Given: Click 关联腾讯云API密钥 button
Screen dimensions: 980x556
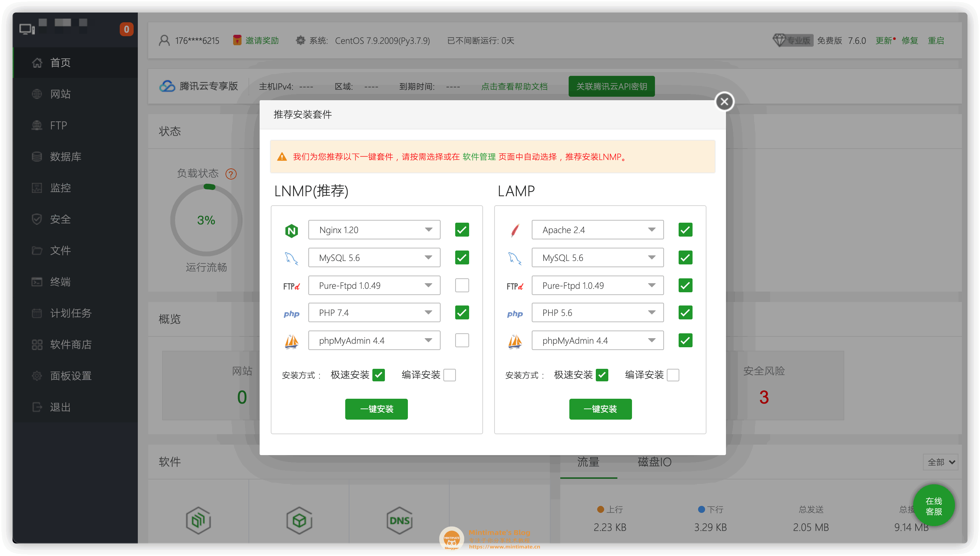Looking at the screenshot, I should 611,86.
